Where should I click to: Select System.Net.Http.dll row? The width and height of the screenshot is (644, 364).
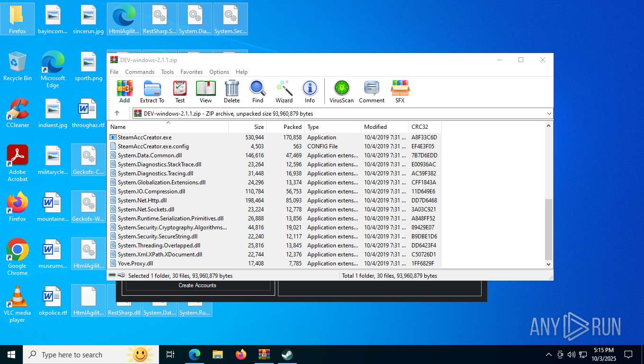[275, 200]
